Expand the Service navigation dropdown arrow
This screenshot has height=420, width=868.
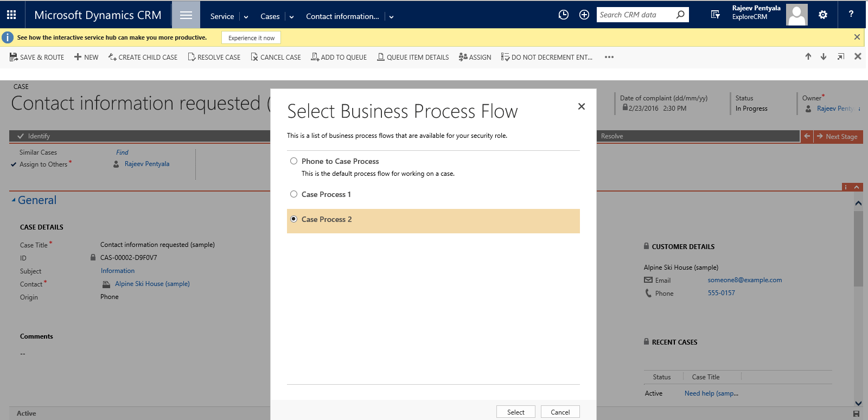246,17
